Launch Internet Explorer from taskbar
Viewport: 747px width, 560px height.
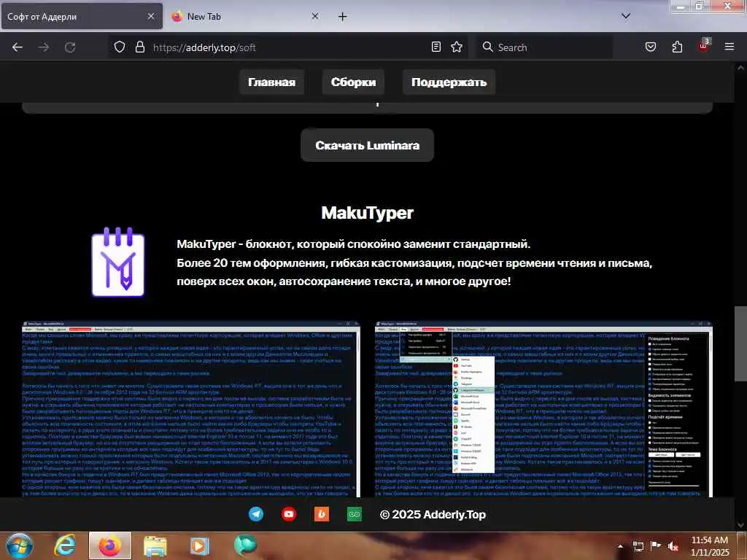(x=65, y=545)
